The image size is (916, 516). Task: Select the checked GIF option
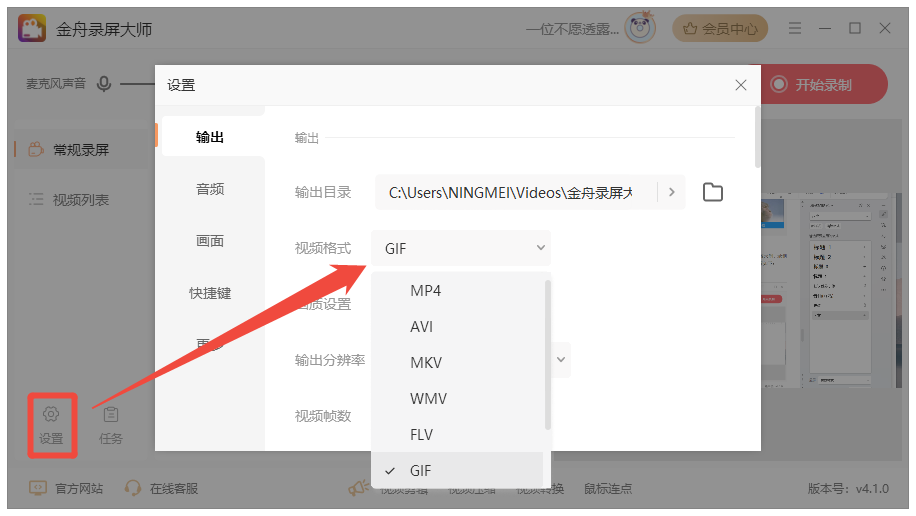tap(458, 470)
